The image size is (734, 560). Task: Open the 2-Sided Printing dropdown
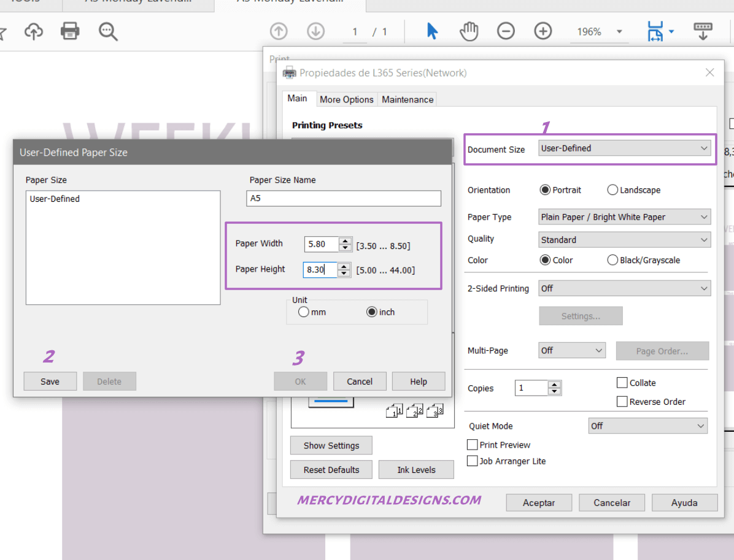(x=624, y=288)
